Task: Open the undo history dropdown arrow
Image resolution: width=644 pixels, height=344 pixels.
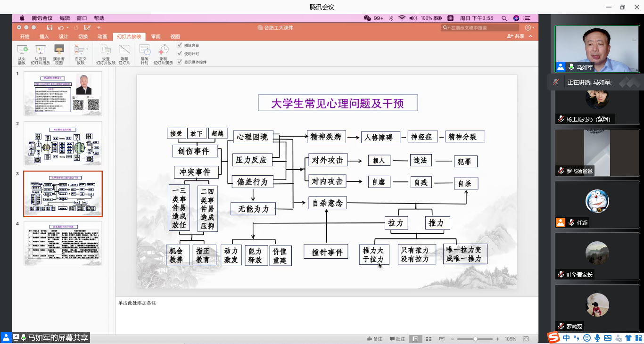Action: pos(68,28)
